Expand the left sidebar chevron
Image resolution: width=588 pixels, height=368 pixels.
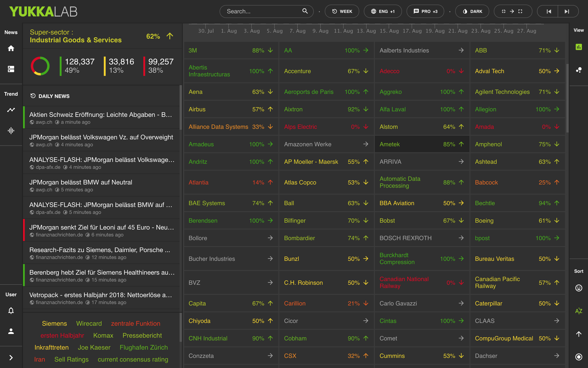(11, 357)
